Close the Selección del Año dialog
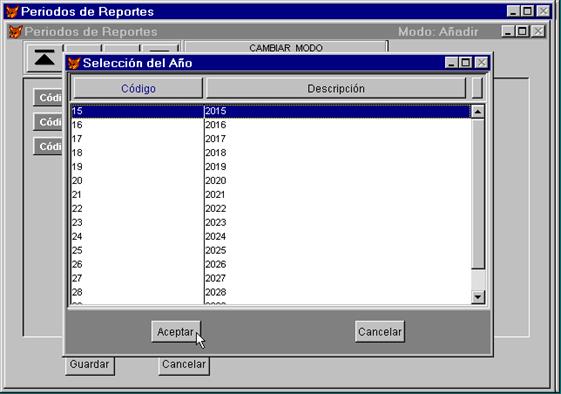 (x=482, y=63)
